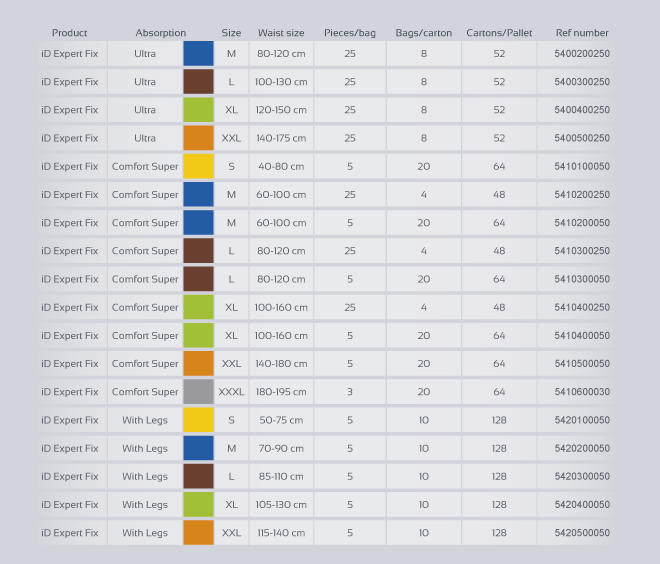
Task: Click bags/carton 8 in row 5400300250
Action: [423, 82]
